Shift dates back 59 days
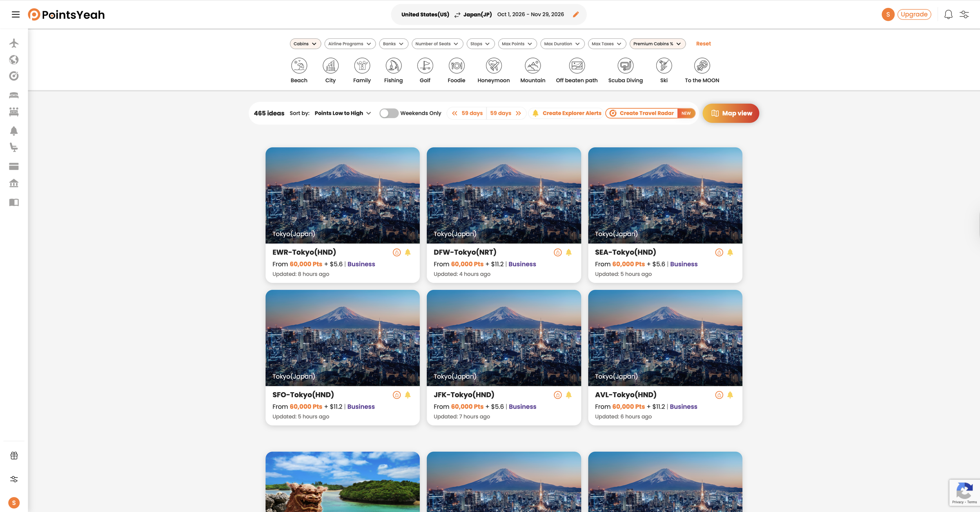Image resolution: width=980 pixels, height=512 pixels. tap(467, 113)
